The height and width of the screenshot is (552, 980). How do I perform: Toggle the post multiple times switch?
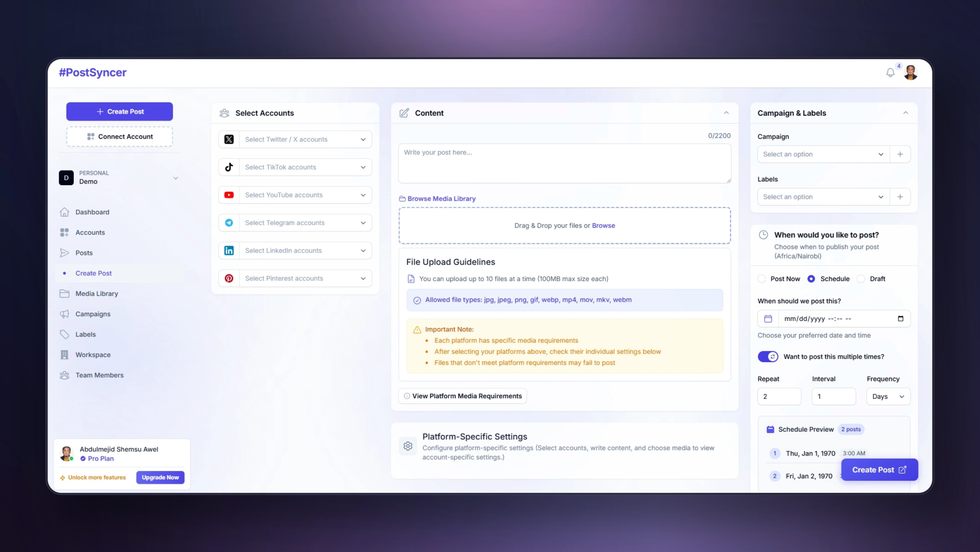[x=768, y=357]
